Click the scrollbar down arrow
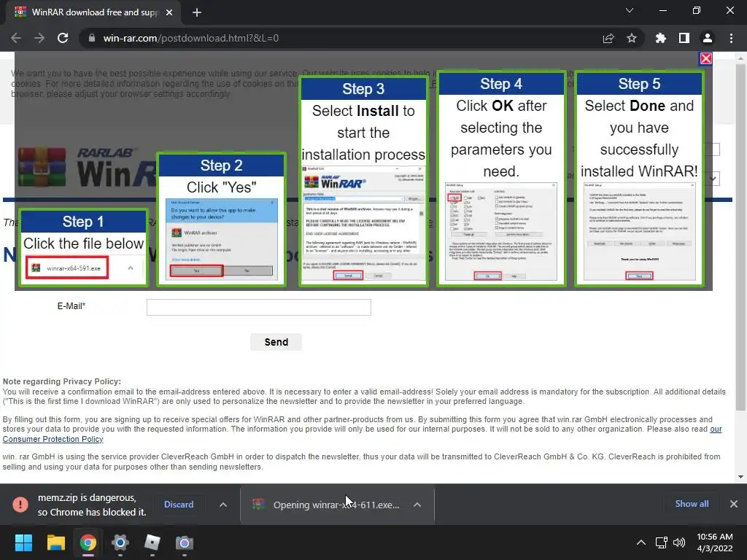The image size is (747, 560). point(740,477)
